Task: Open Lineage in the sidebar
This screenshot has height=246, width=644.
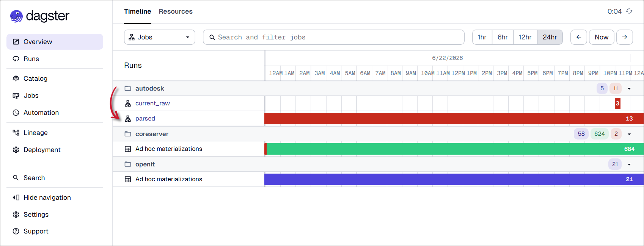Action: (36, 133)
